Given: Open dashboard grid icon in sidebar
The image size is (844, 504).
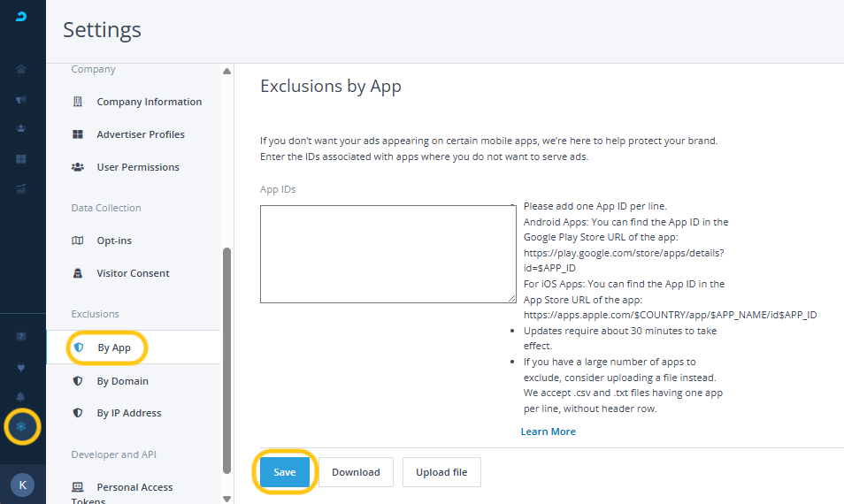Looking at the screenshot, I should pos(21,158).
